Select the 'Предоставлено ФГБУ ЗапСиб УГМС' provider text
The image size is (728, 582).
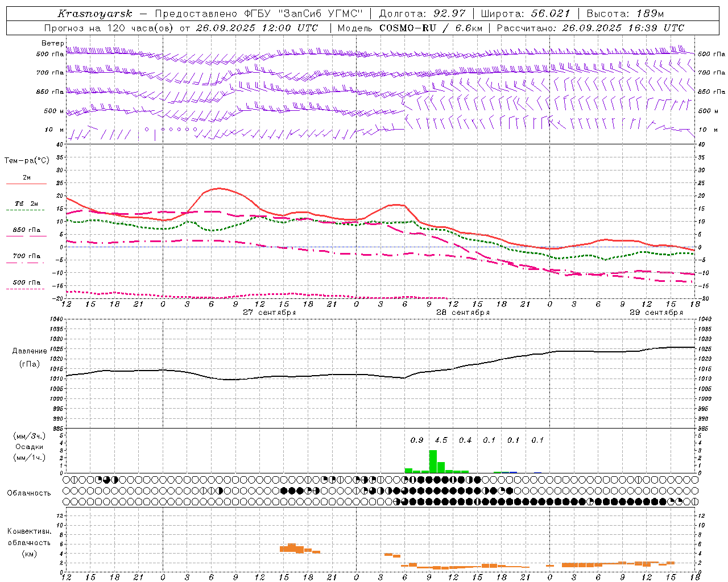(259, 14)
